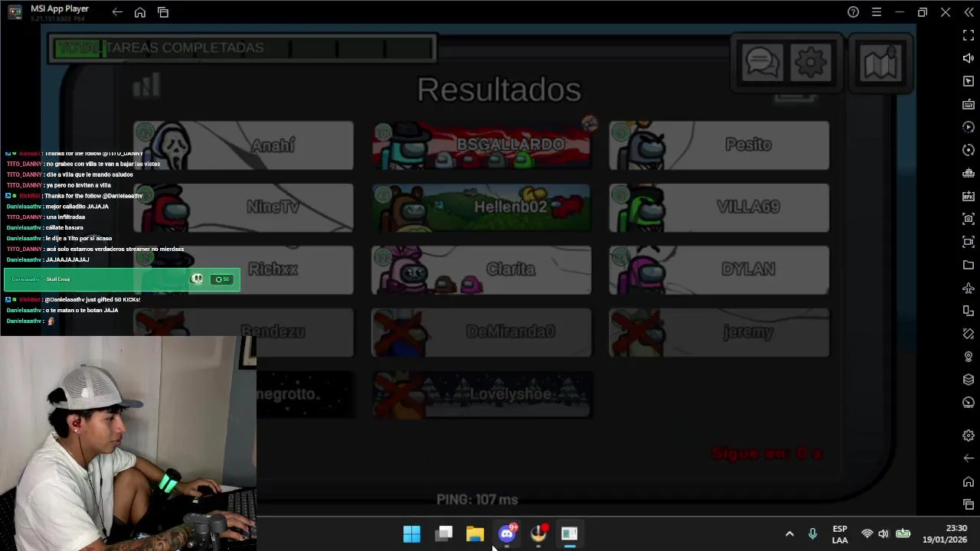
Task: Click the microphone tray icon
Action: click(812, 534)
